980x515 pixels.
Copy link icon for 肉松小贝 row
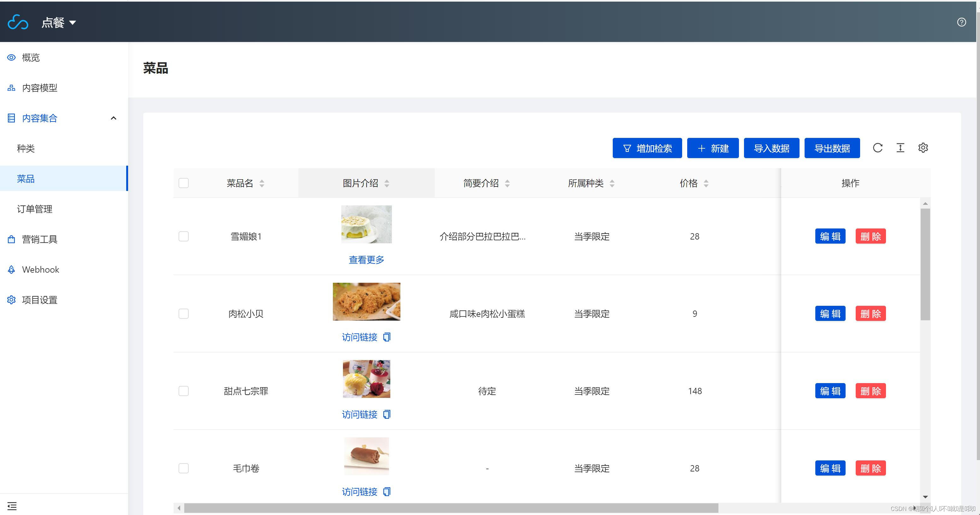(x=387, y=337)
